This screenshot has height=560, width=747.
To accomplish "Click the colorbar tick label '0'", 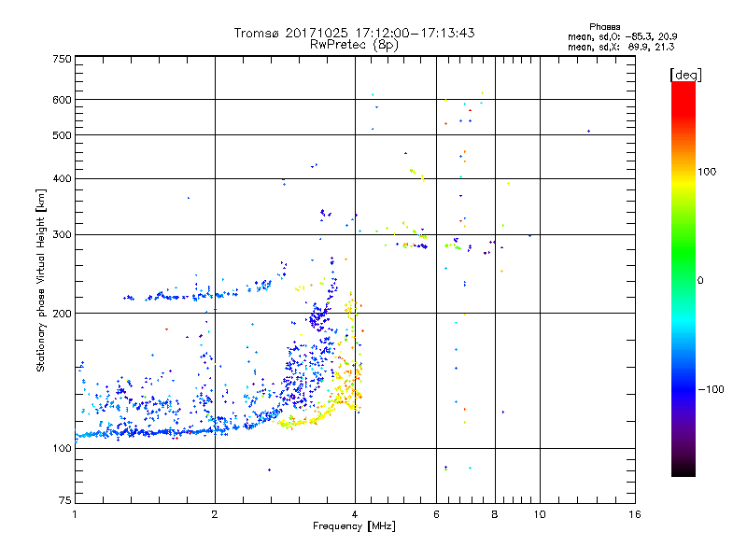I will coord(700,281).
